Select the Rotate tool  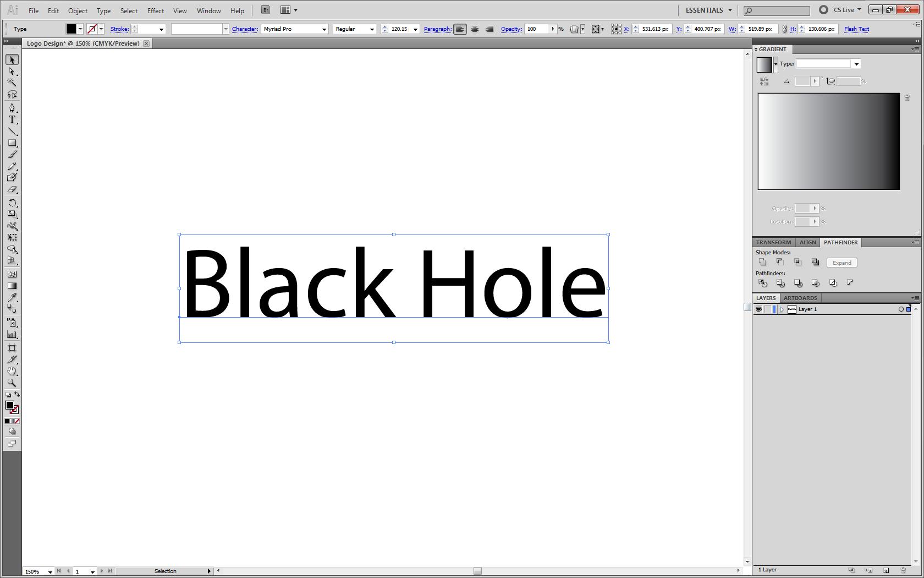(12, 203)
